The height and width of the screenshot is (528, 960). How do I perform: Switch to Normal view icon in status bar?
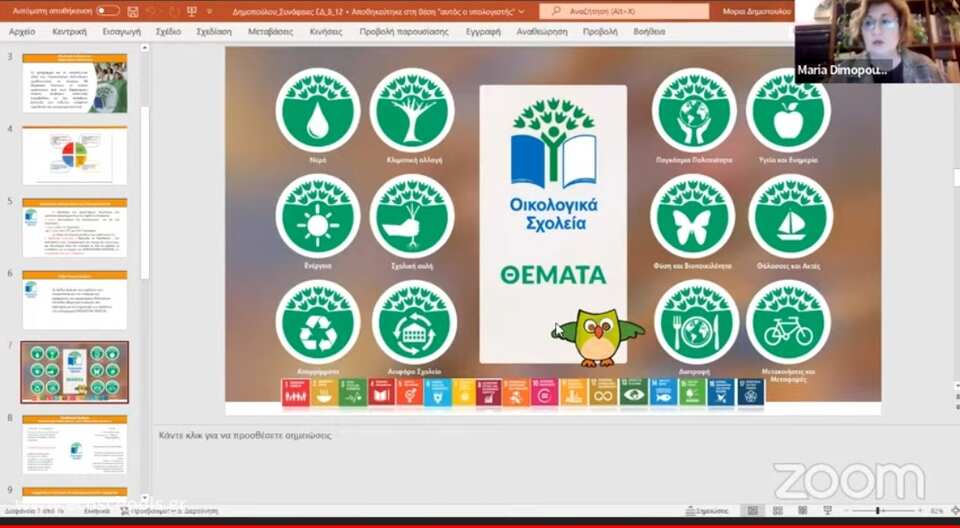tap(752, 510)
